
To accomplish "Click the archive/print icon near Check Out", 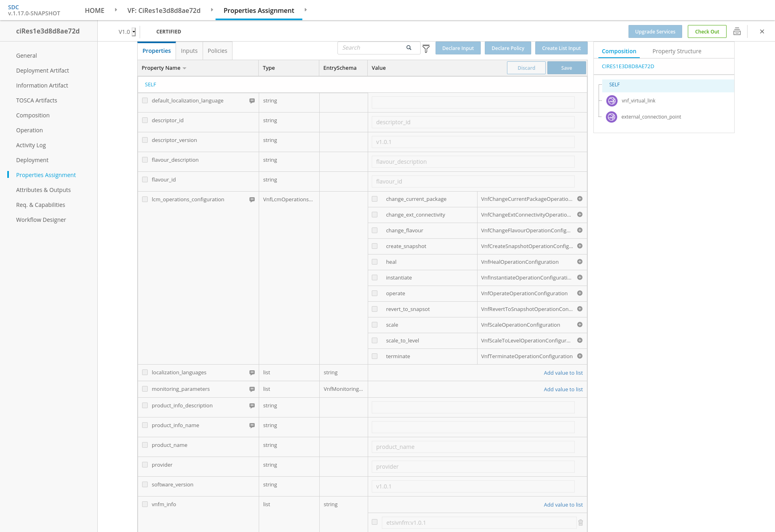I will tap(737, 31).
